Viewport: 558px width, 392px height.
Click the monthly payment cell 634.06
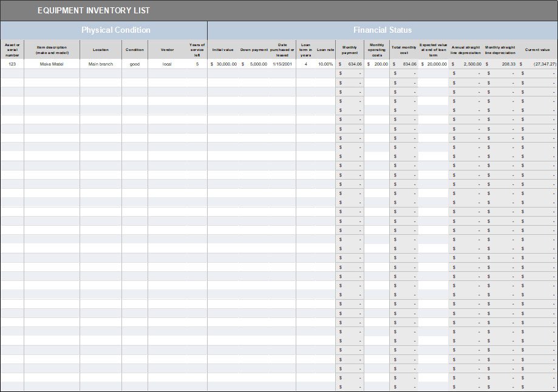(x=350, y=64)
